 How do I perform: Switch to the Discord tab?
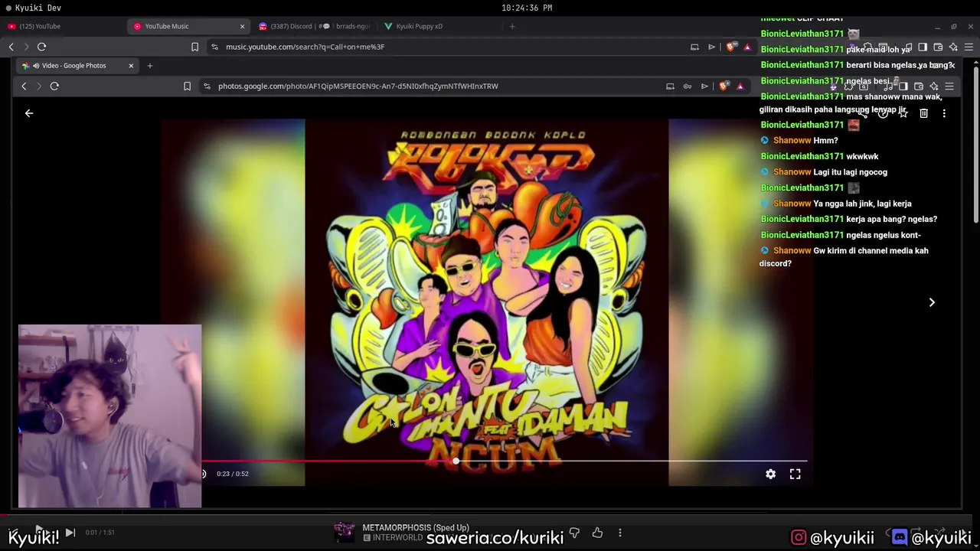[x=315, y=26]
